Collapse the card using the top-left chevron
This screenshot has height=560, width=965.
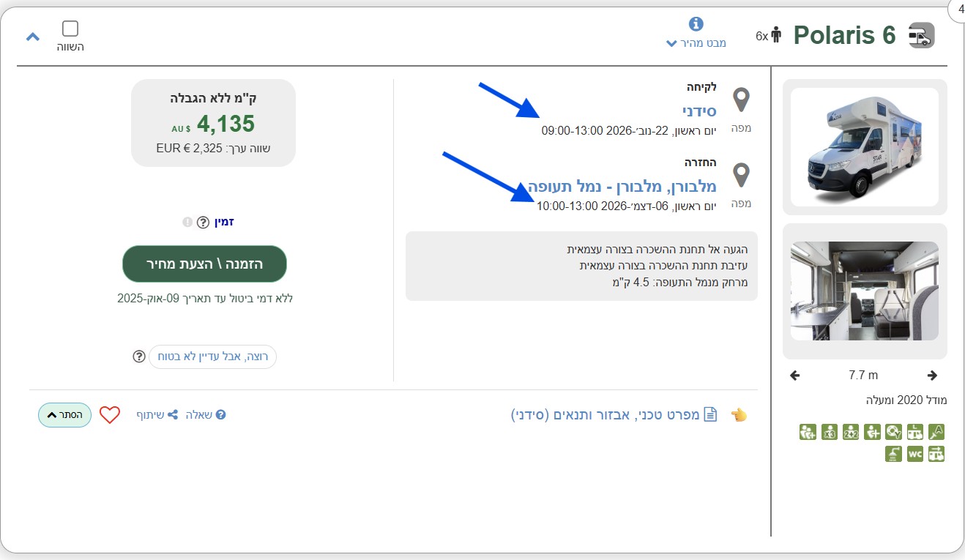[x=33, y=37]
